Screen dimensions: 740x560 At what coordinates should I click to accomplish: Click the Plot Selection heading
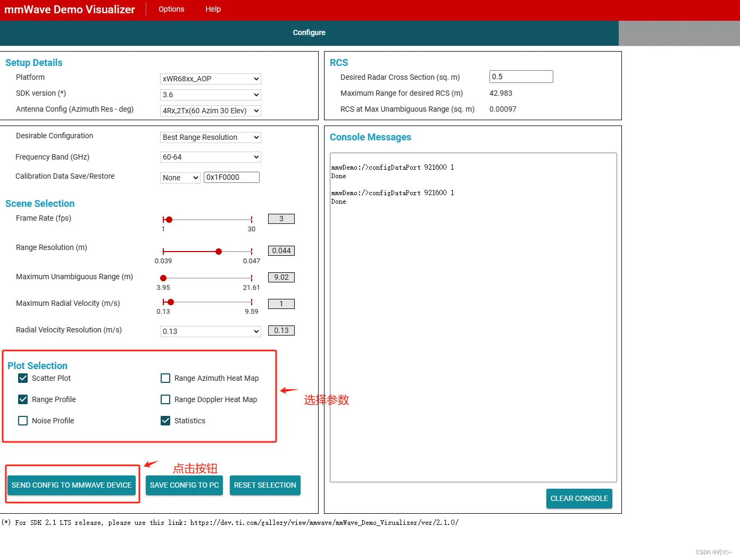pyautogui.click(x=37, y=366)
